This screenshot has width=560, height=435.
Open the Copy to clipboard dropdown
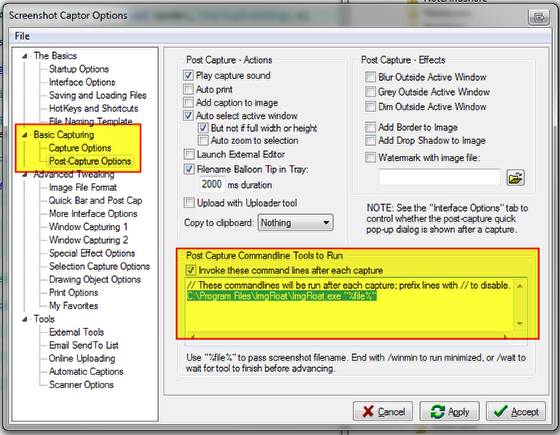pos(295,222)
